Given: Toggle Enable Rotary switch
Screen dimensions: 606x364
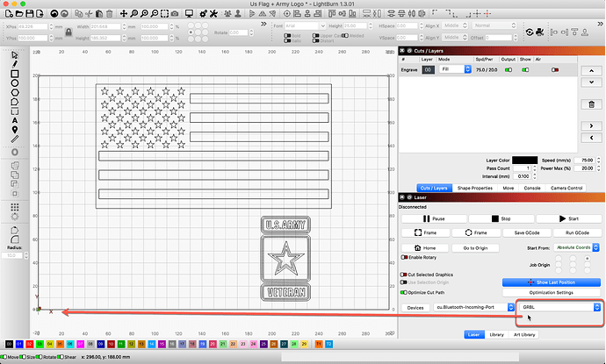Looking at the screenshot, I should [x=404, y=257].
